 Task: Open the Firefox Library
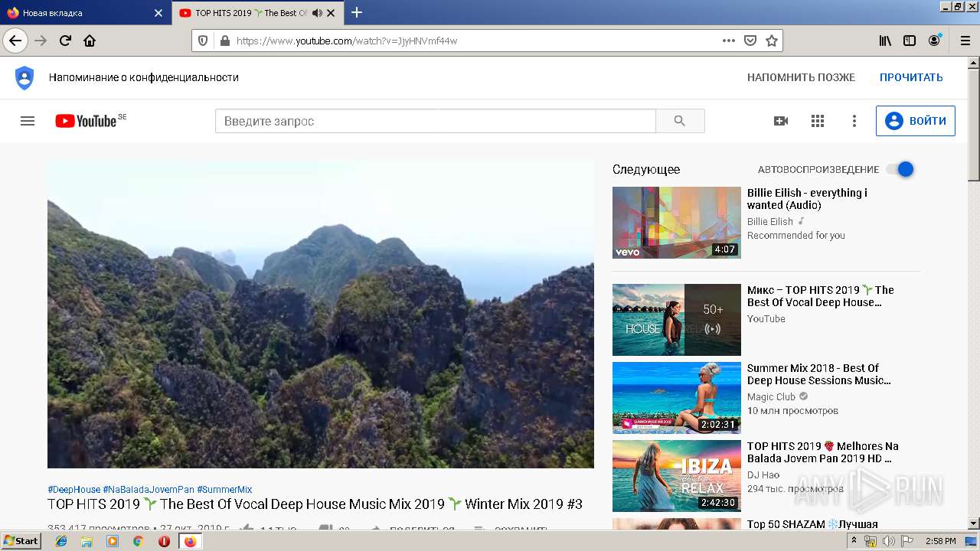coord(885,41)
